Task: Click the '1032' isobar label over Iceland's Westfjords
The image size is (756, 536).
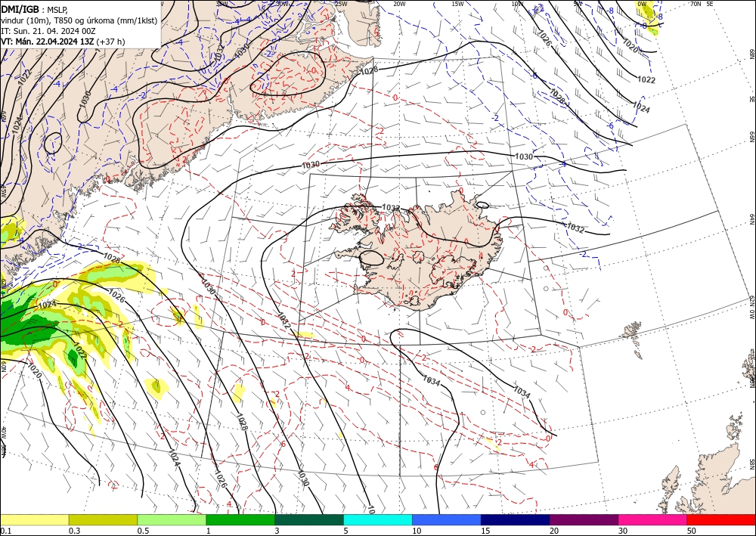Action: tap(391, 208)
